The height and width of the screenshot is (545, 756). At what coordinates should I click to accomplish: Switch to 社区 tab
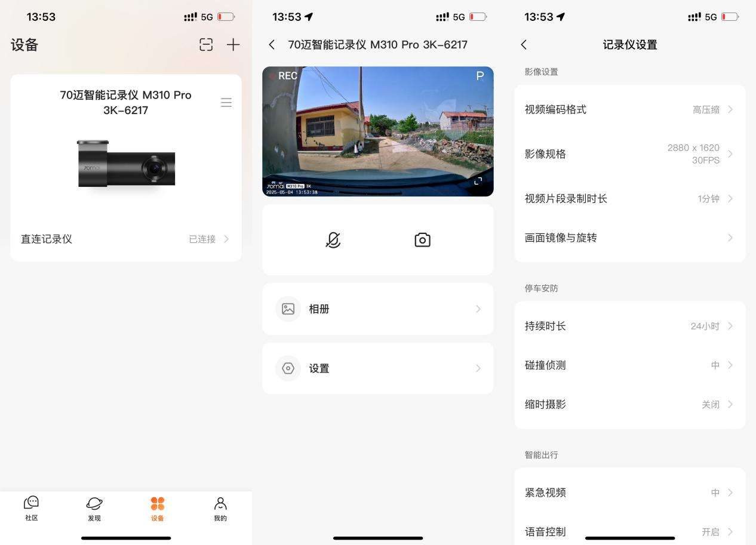tap(32, 509)
